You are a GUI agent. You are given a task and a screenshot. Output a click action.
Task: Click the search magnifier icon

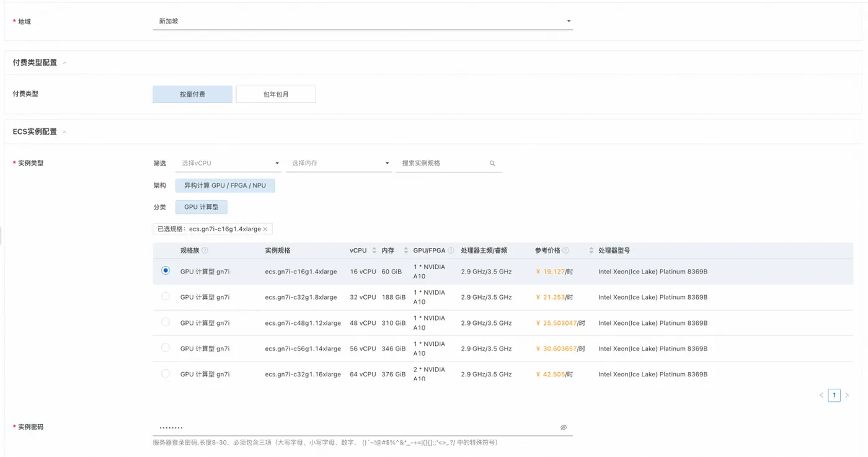point(493,164)
